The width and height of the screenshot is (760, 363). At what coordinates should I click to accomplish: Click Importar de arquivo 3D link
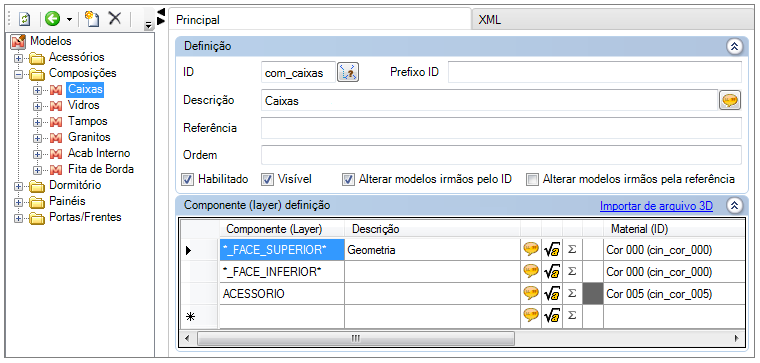click(x=656, y=206)
